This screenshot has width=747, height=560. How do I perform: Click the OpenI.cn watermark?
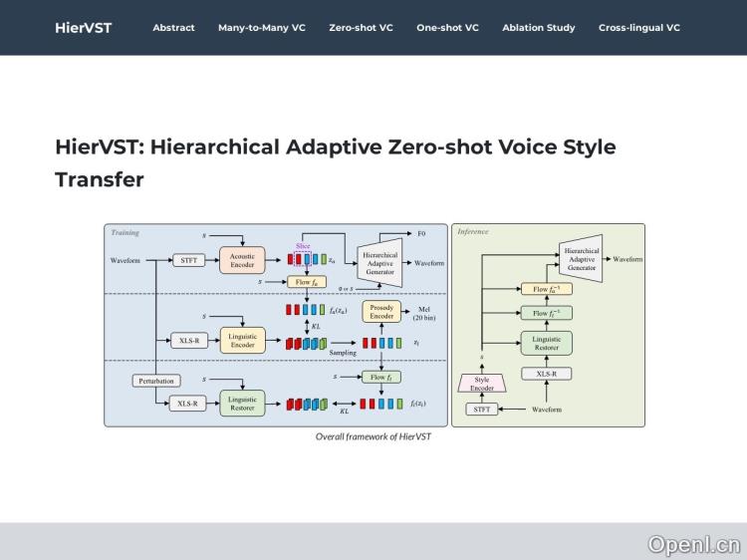tap(693, 544)
